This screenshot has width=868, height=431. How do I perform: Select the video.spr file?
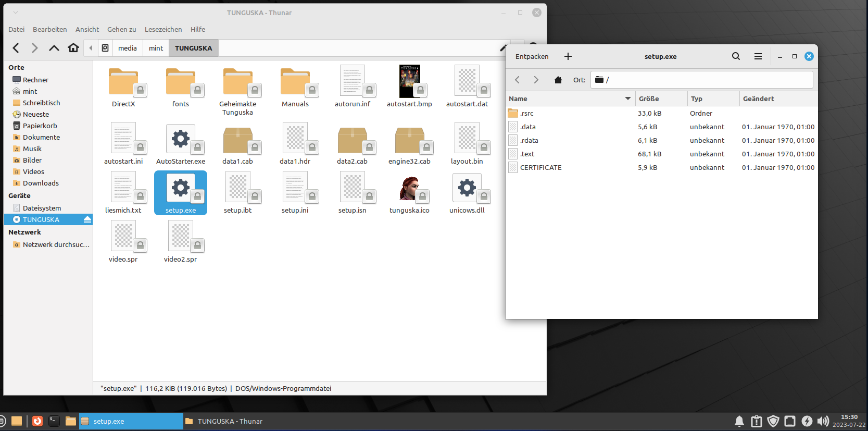click(x=123, y=242)
